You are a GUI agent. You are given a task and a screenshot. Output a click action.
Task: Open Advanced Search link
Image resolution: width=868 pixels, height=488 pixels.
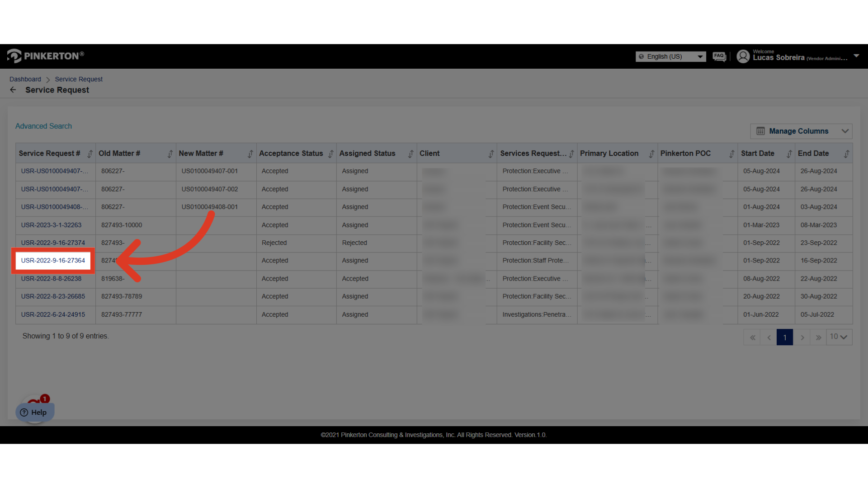coord(43,126)
